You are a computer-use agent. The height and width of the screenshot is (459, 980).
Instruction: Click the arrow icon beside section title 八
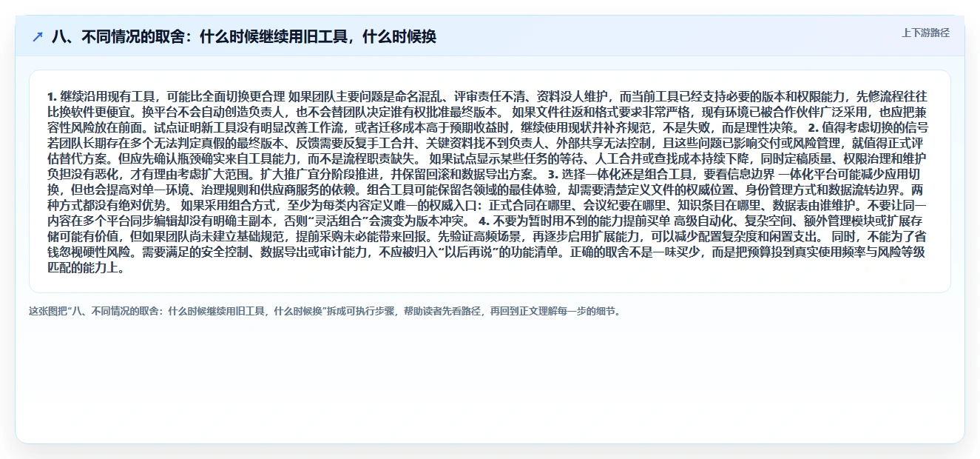coord(38,36)
